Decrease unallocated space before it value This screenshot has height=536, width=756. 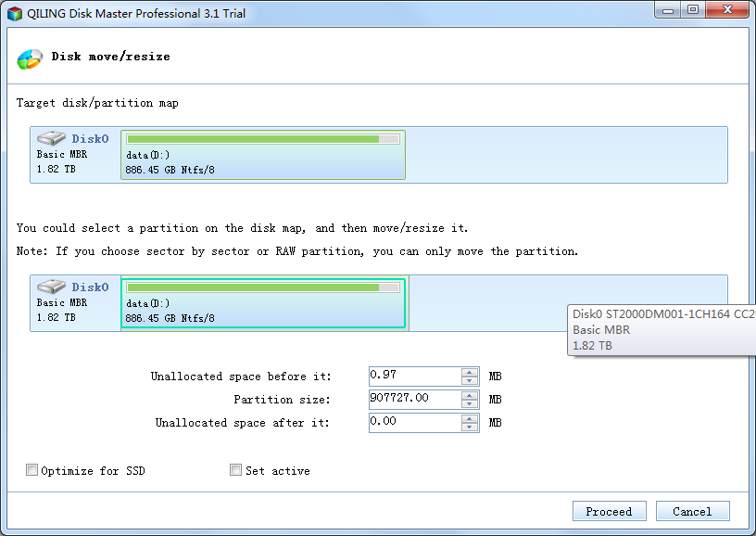pyautogui.click(x=470, y=381)
